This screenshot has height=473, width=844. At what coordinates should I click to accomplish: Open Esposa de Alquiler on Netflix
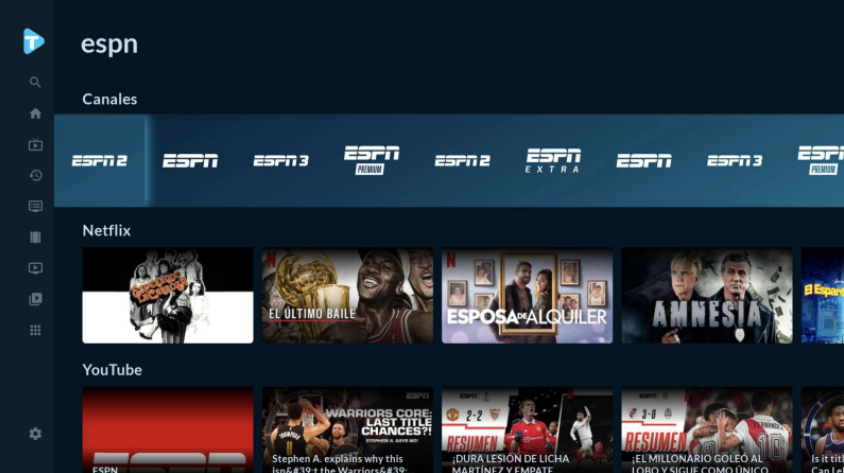[527, 295]
